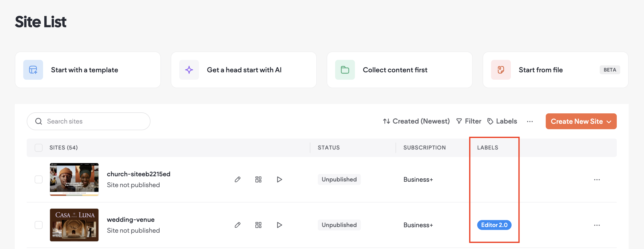The width and height of the screenshot is (644, 249).
Task: Preview wedding-venue using the play icon
Action: tap(279, 225)
